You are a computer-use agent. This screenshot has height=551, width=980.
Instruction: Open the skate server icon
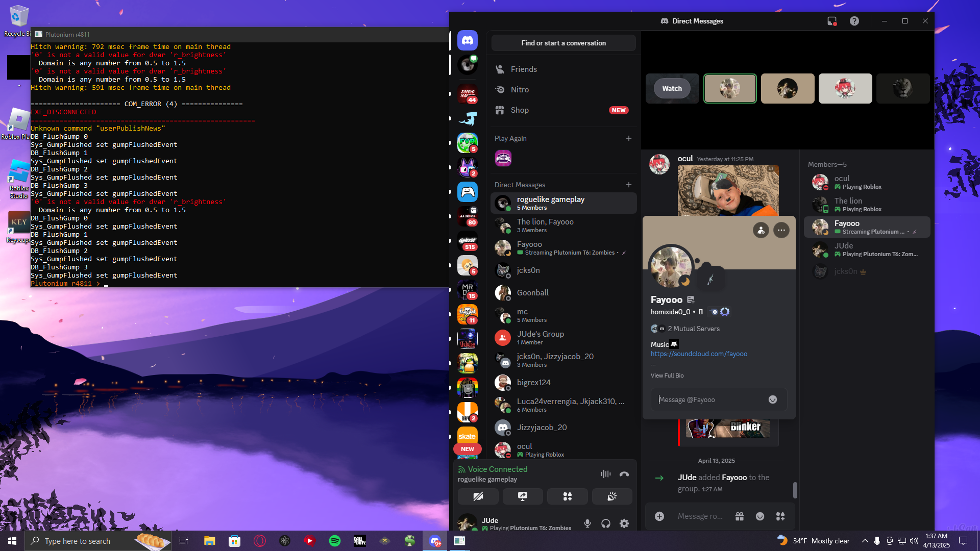pyautogui.click(x=467, y=436)
